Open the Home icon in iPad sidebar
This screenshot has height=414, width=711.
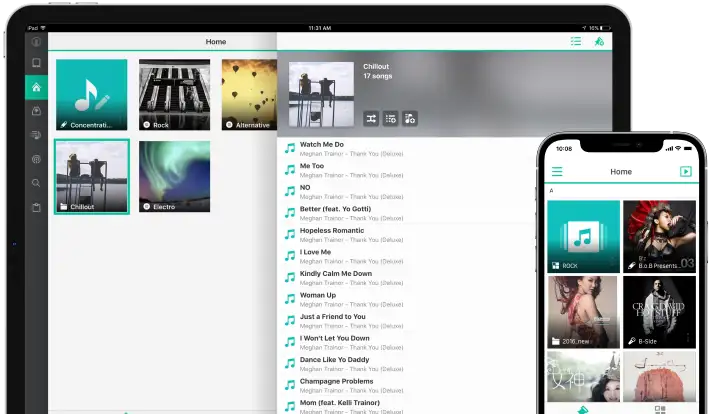click(x=36, y=87)
